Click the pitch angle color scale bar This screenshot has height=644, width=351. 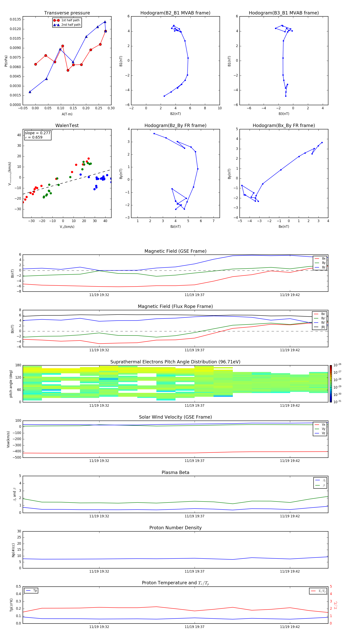click(x=331, y=384)
